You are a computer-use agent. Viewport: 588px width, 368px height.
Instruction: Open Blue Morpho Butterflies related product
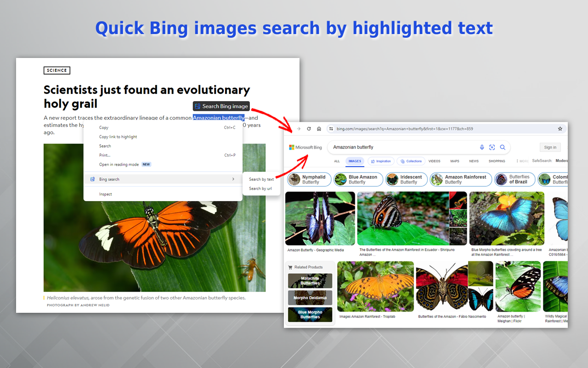pos(310,315)
